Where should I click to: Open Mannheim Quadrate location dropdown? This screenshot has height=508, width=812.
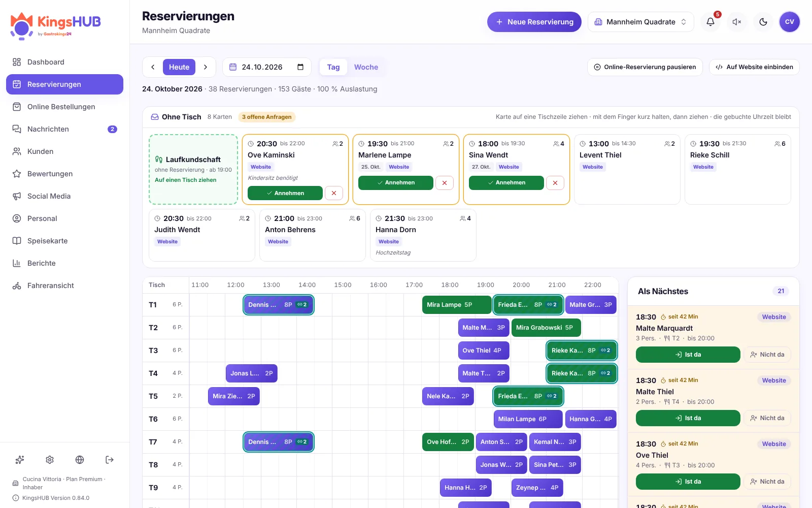[x=640, y=22]
